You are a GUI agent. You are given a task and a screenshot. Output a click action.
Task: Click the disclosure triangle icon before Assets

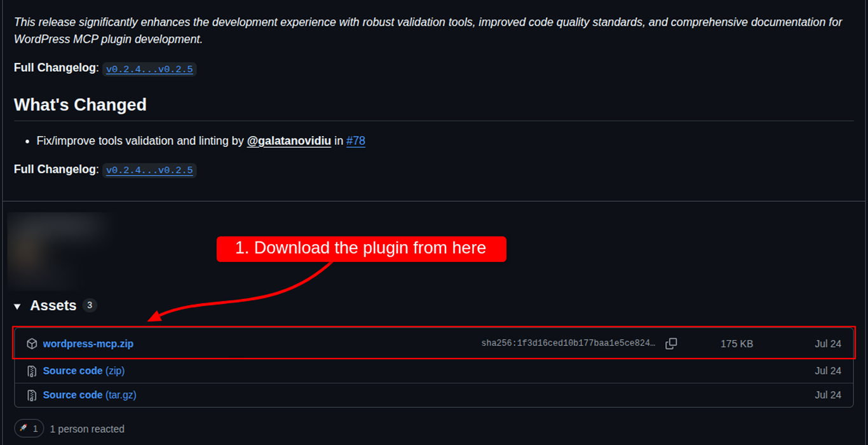[17, 306]
